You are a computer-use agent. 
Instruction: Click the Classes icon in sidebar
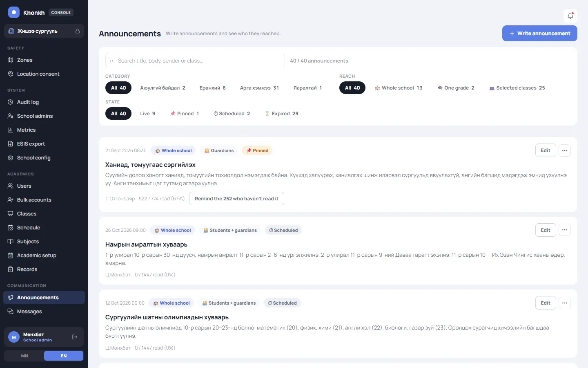[x=11, y=214]
